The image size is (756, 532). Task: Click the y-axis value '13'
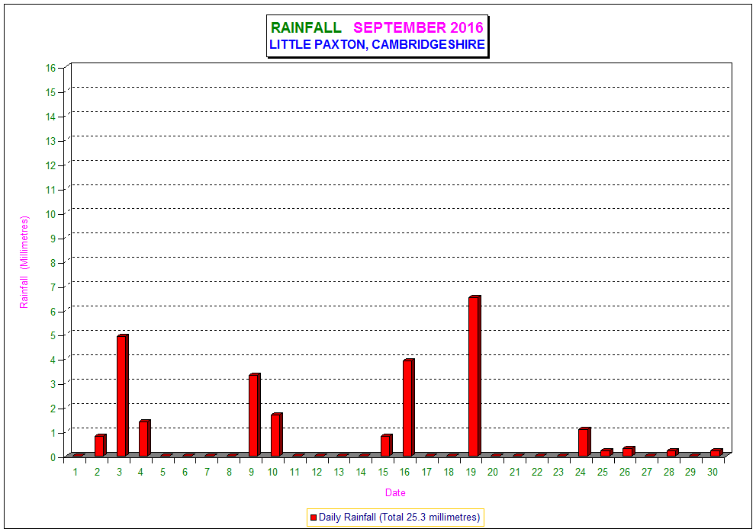pyautogui.click(x=51, y=141)
